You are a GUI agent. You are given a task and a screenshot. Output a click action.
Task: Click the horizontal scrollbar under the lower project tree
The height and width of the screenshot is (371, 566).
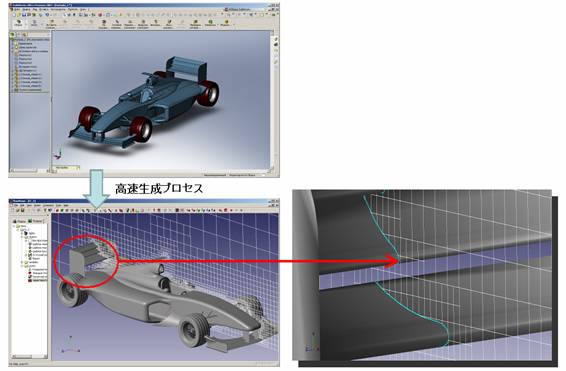[29, 357]
